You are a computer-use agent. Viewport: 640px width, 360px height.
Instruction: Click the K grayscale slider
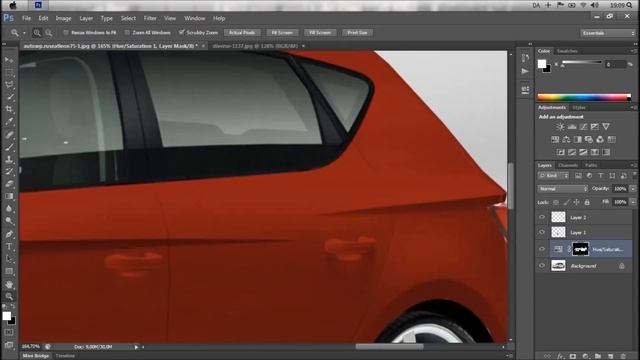pyautogui.click(x=582, y=62)
